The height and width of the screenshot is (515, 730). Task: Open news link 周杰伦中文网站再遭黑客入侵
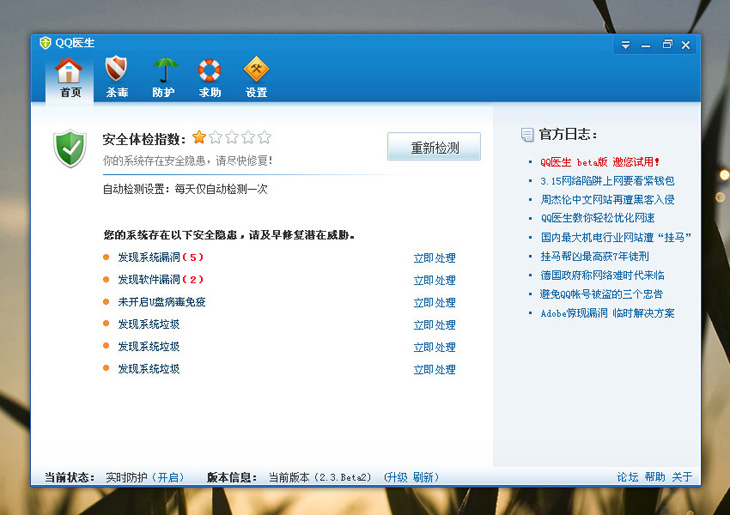[607, 200]
